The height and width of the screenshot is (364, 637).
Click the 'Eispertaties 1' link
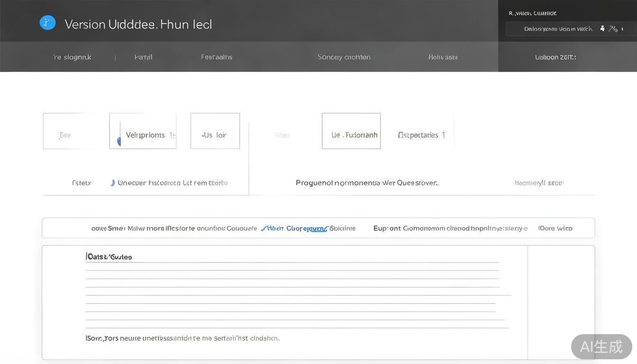pyautogui.click(x=421, y=135)
